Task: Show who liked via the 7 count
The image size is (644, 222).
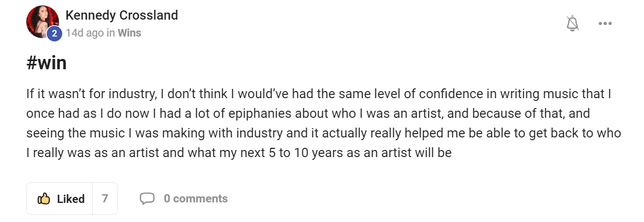Action: click(105, 199)
